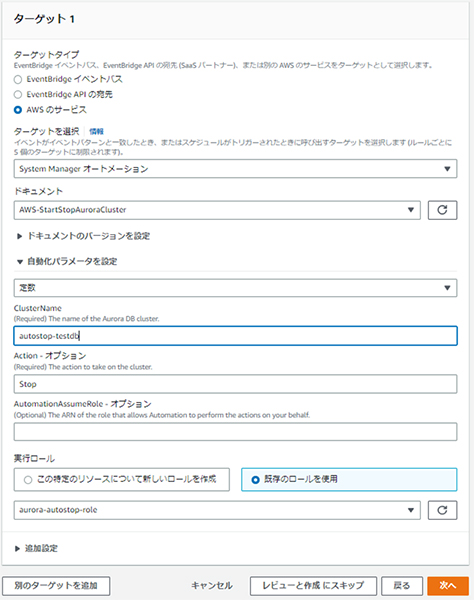
Task: Open the AWS-StartStopAuroraCluster document dropdown
Action: coord(217,210)
